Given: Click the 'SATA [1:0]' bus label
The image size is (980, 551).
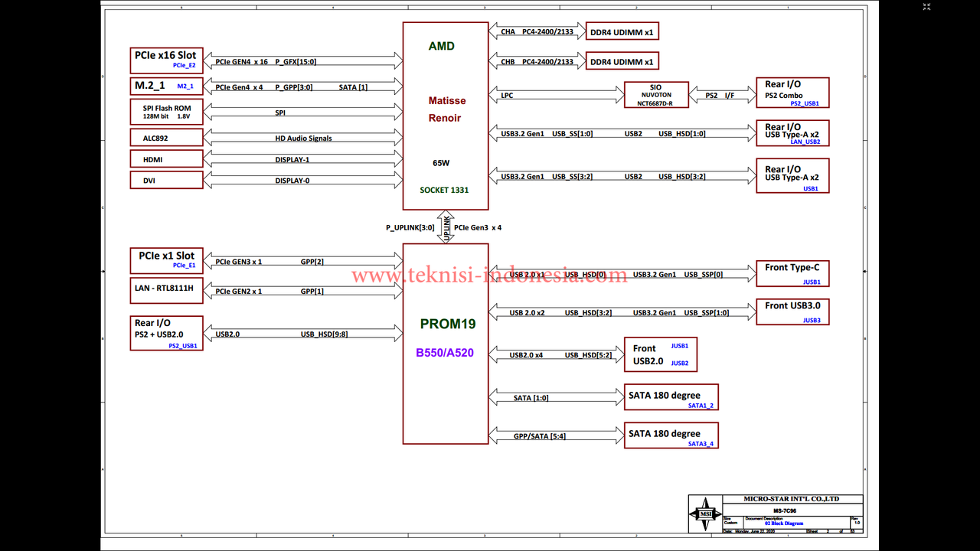Looking at the screenshot, I should [531, 398].
